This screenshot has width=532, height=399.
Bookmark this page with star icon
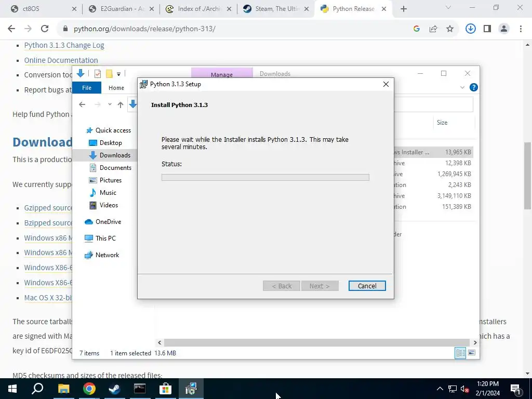(x=450, y=29)
